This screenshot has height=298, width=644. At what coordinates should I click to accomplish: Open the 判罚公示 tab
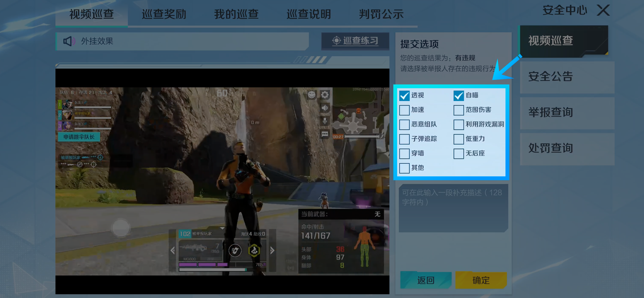(382, 14)
